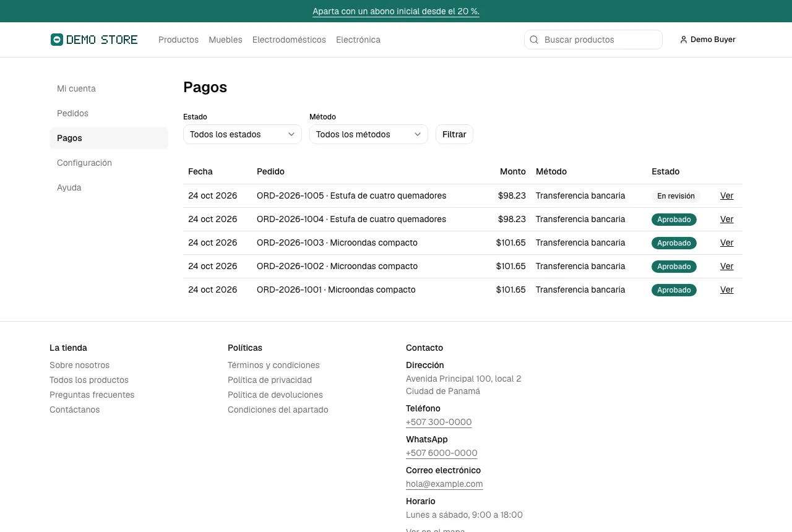Click the user profile icon beside Demo Buyer
Image resolution: width=792 pixels, height=532 pixels.
click(x=684, y=40)
